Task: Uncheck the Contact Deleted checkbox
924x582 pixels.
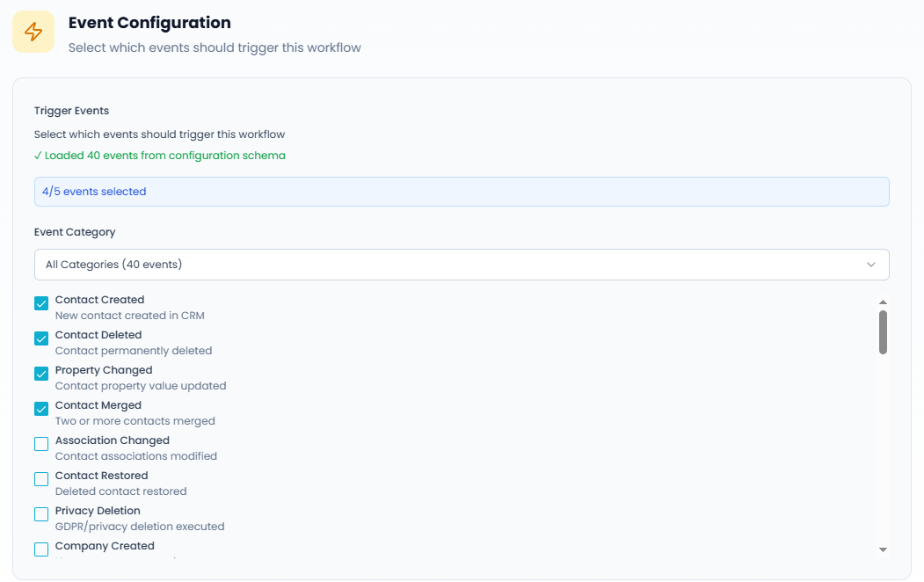Action: point(41,338)
